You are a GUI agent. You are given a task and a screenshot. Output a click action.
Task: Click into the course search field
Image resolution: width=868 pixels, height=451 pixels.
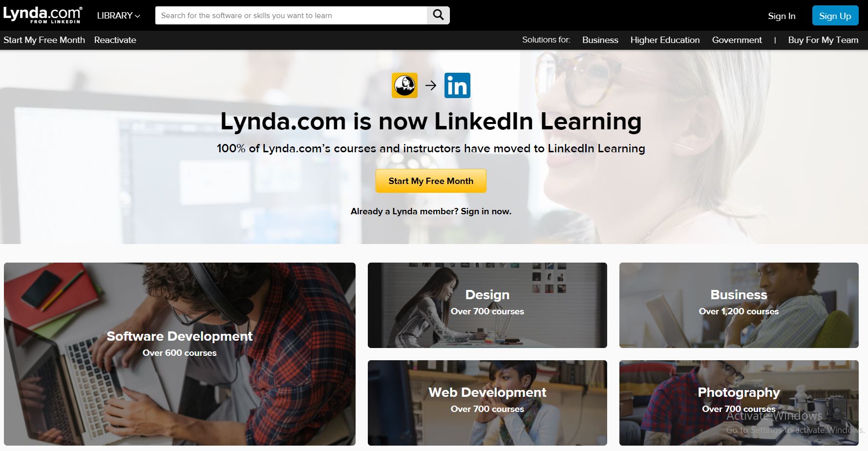(291, 15)
